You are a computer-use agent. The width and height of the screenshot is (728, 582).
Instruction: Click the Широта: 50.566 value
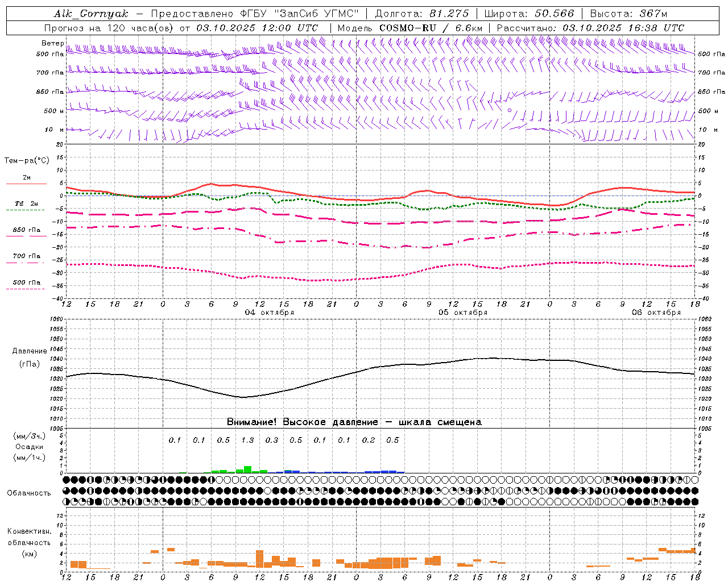tap(530, 14)
